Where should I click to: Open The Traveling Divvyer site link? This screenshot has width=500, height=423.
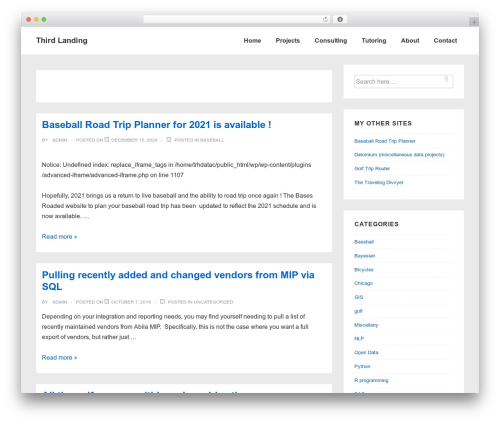(379, 182)
